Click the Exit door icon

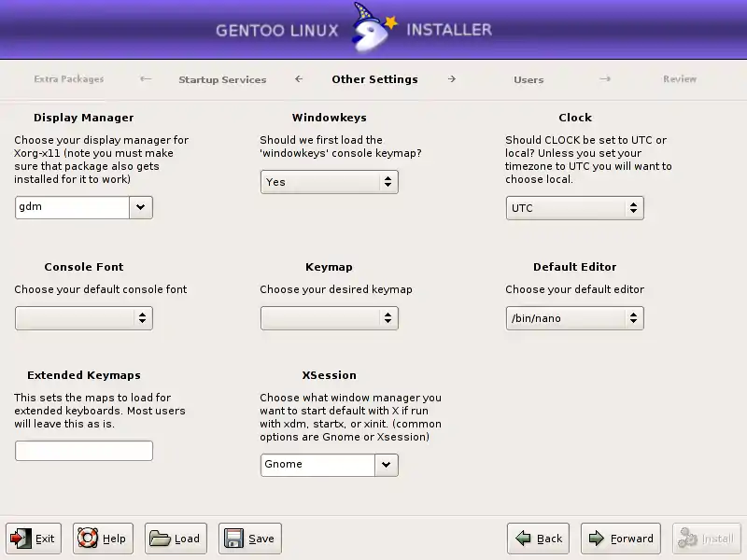pos(21,539)
